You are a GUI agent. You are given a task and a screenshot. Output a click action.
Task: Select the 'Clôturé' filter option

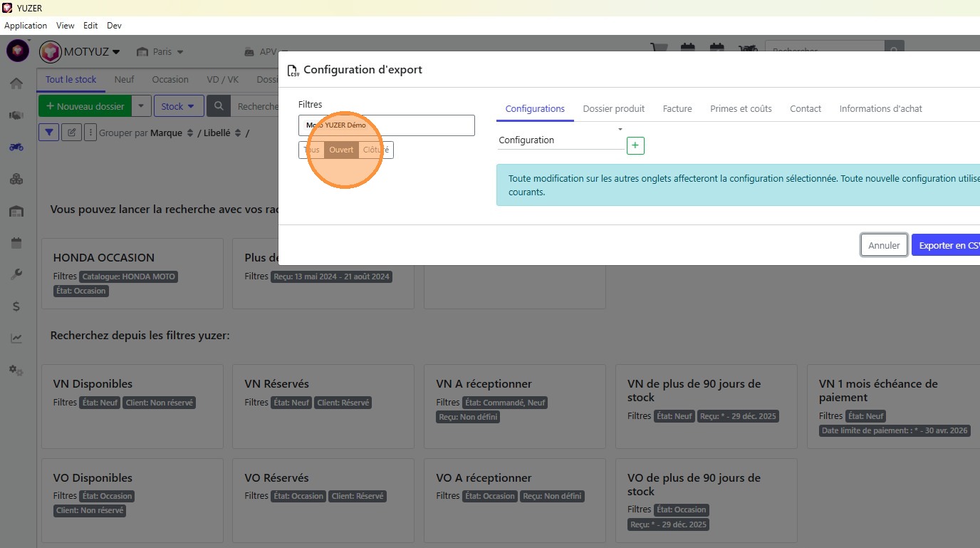click(375, 150)
